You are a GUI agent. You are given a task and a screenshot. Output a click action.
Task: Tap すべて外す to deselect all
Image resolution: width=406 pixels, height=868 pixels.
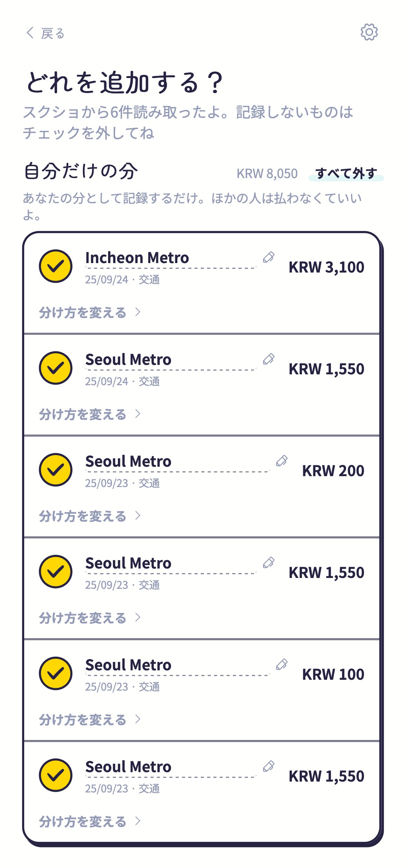point(346,174)
